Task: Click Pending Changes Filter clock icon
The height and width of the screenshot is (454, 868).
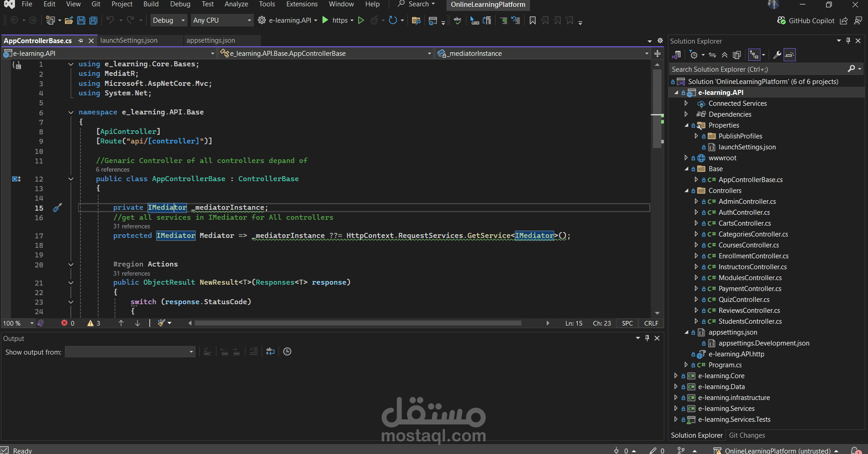Action: 693,55
